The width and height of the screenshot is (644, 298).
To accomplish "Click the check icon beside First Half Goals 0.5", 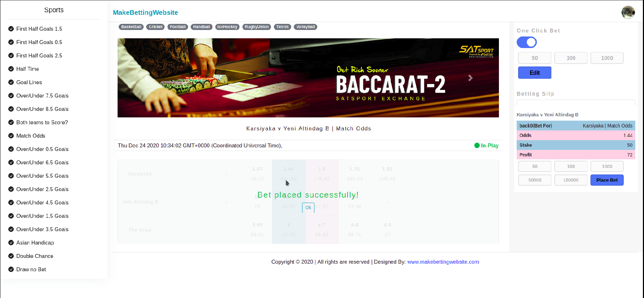I will (x=11, y=42).
